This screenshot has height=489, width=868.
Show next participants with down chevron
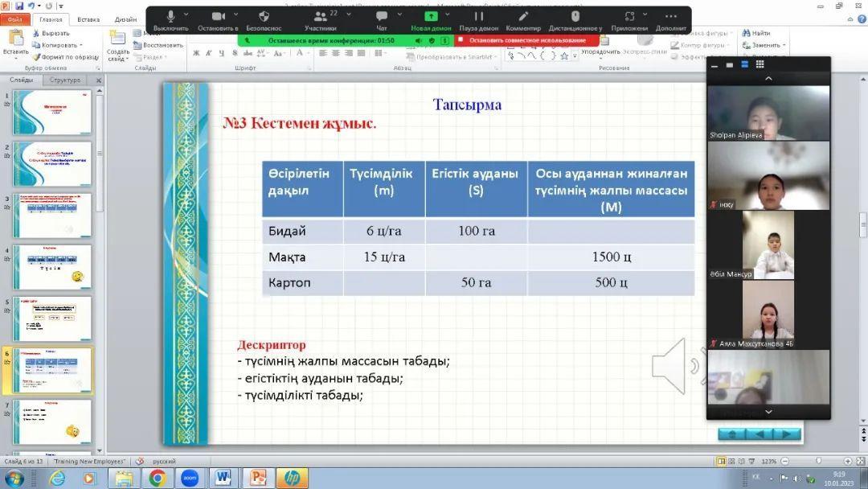pyautogui.click(x=768, y=412)
